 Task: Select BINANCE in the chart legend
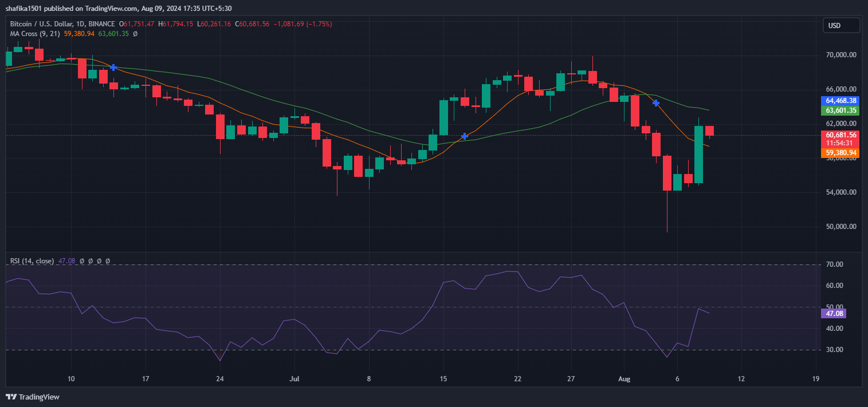pos(102,23)
